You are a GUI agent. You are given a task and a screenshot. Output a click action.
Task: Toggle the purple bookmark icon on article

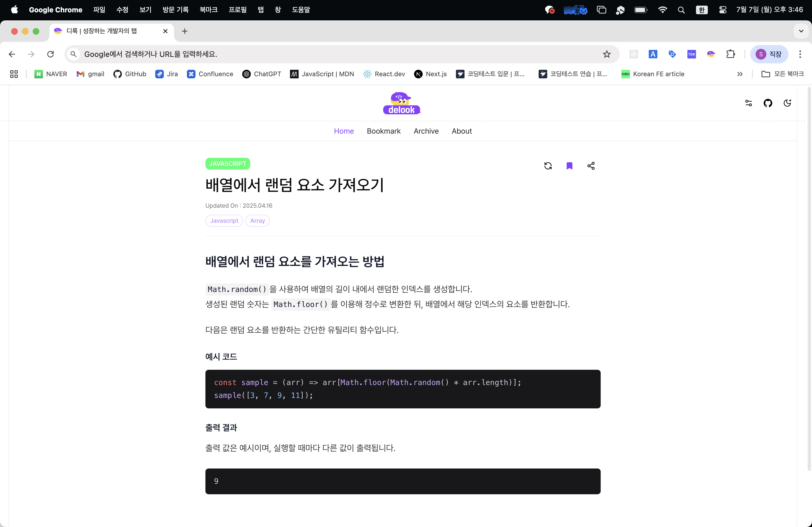coord(570,166)
